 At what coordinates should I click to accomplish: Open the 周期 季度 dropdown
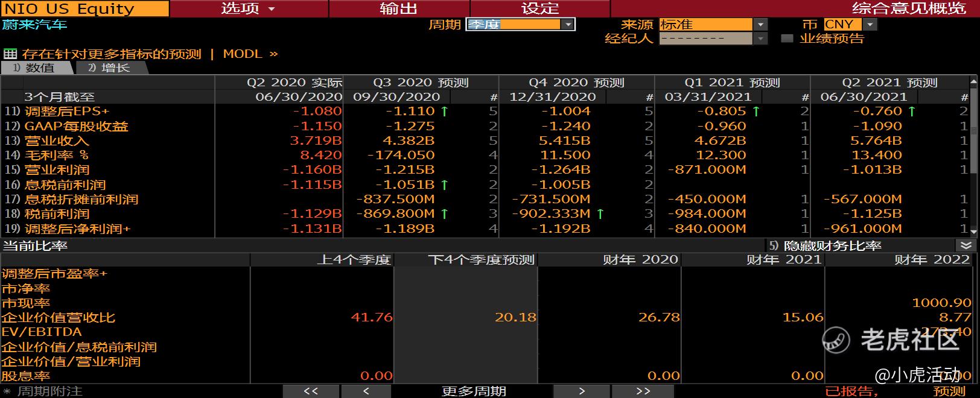[520, 24]
